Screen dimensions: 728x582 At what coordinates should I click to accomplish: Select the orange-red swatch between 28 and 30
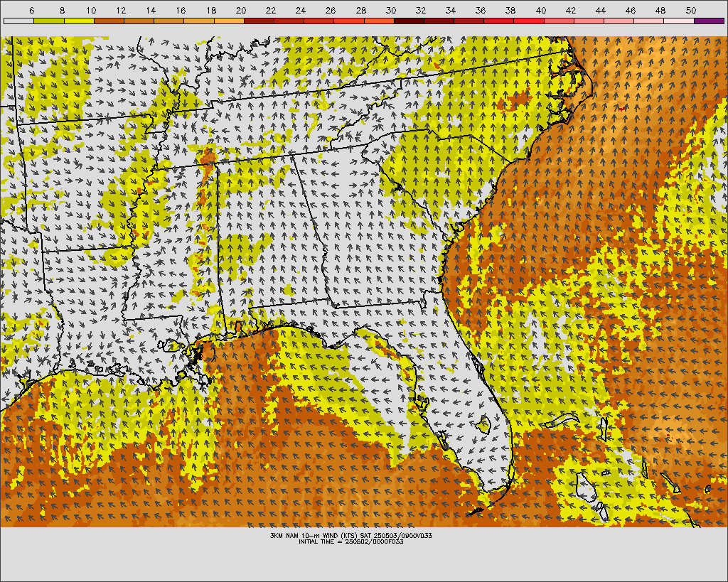(379, 21)
